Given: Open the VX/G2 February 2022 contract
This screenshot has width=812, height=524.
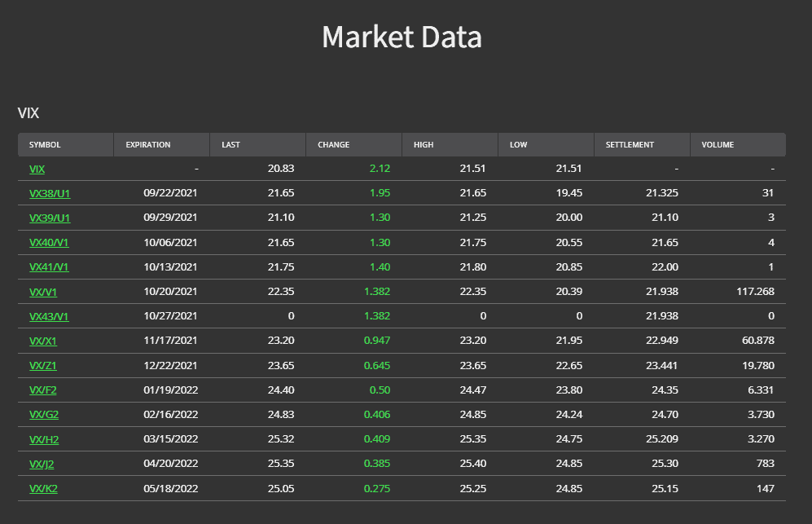Looking at the screenshot, I should click(43, 414).
